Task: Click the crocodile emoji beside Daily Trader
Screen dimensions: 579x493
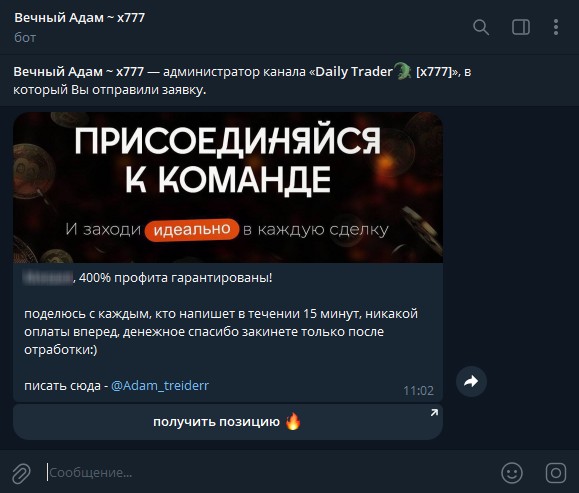Action: tap(403, 71)
